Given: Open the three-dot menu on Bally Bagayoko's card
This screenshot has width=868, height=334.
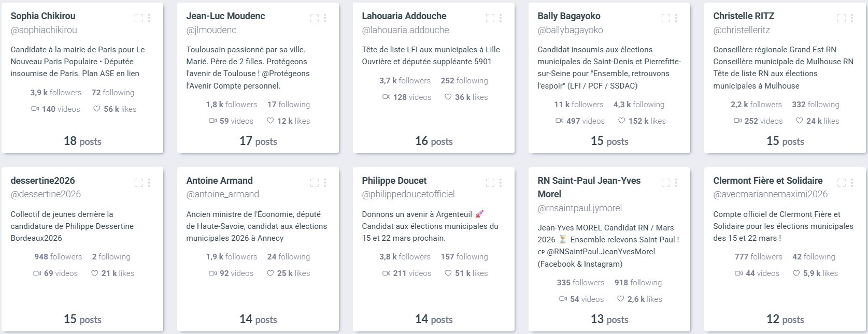Looking at the screenshot, I should pos(676,18).
